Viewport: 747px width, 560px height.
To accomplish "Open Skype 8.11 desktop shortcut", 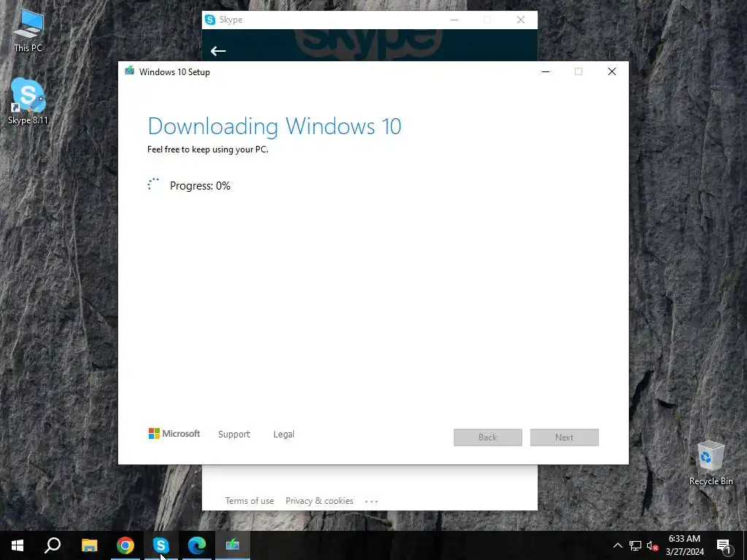I will pyautogui.click(x=28, y=101).
